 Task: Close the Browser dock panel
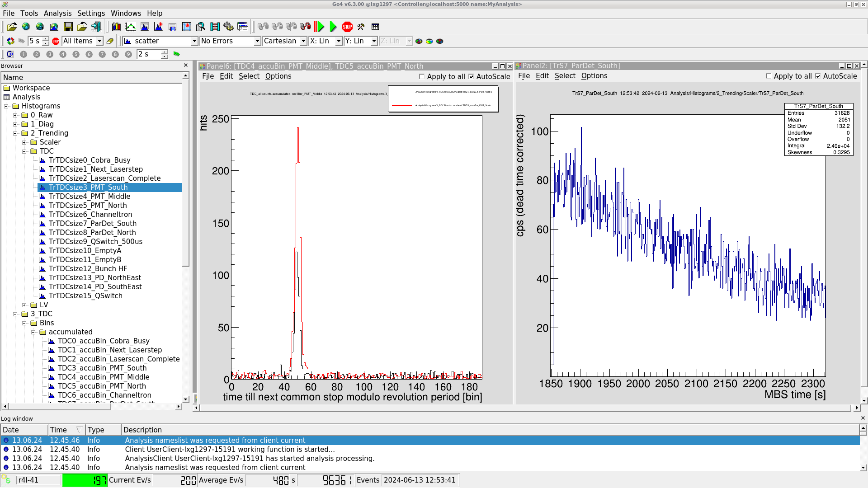(186, 66)
